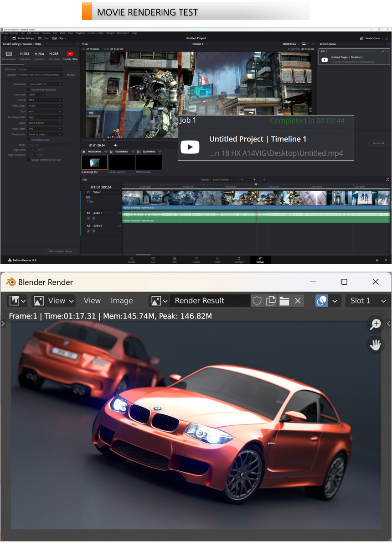Click the pan hand icon in Blender
The height and width of the screenshot is (544, 392).
(376, 345)
